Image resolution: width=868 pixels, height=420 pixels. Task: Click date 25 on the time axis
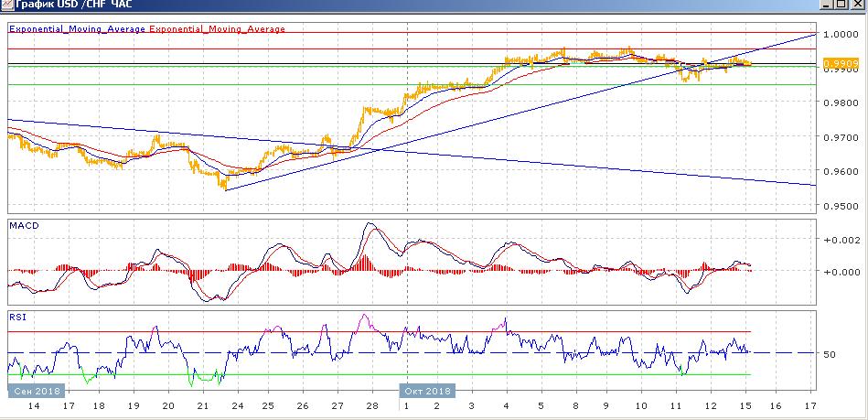(x=268, y=405)
